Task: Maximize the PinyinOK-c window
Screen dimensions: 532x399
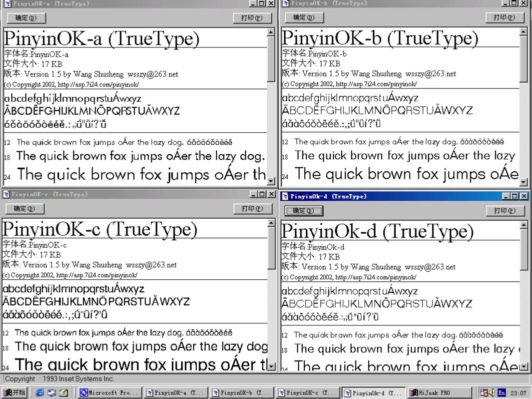Action: [262, 194]
